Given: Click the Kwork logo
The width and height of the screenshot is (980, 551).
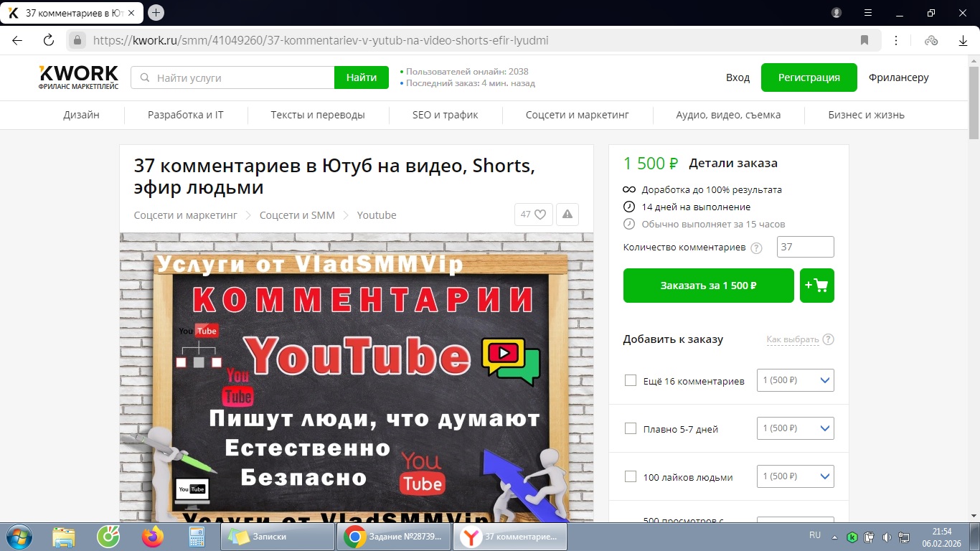Looking at the screenshot, I should (x=79, y=77).
